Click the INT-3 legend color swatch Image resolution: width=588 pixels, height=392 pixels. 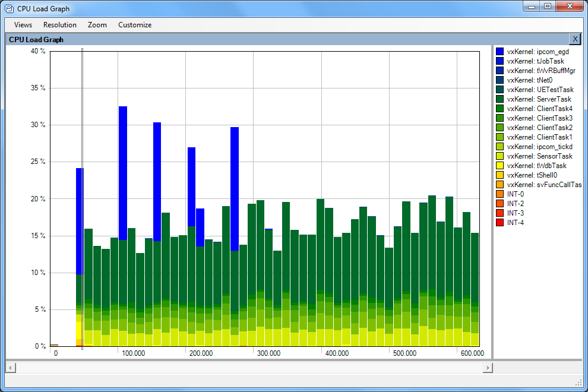click(500, 213)
